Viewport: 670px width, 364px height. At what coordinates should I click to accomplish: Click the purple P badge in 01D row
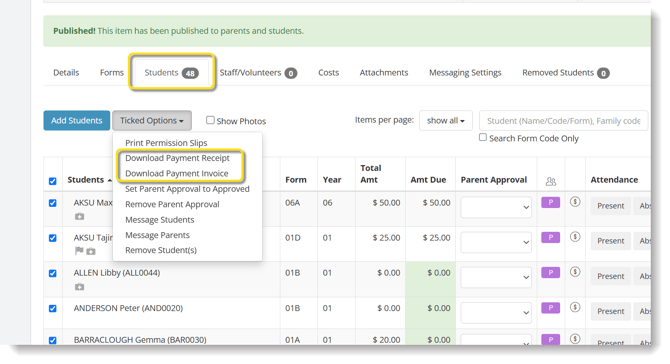click(550, 237)
